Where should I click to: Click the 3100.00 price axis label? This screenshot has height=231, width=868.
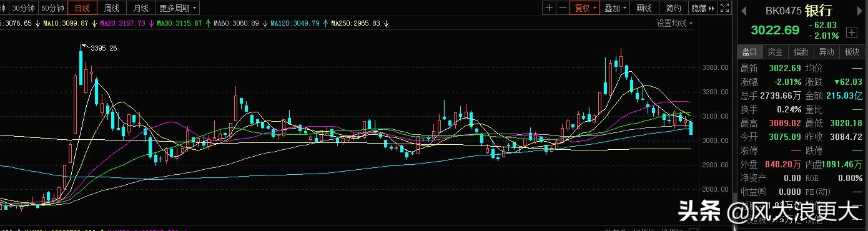pos(715,116)
